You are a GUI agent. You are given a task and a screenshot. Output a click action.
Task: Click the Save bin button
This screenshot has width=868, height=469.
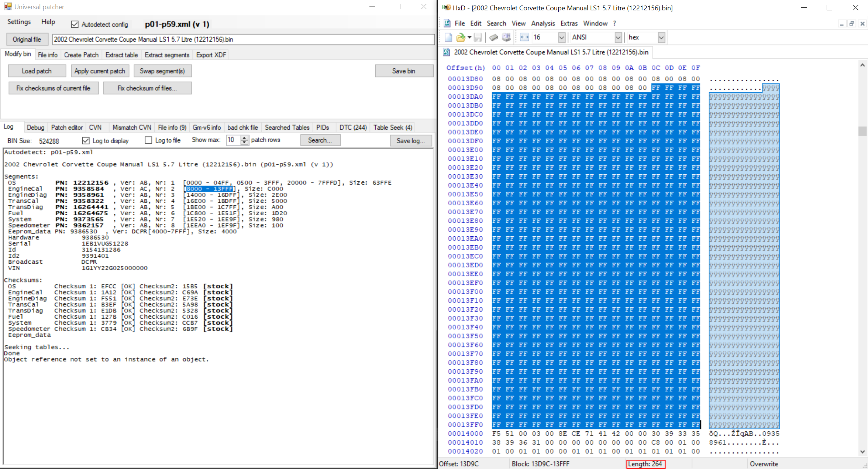pos(404,71)
